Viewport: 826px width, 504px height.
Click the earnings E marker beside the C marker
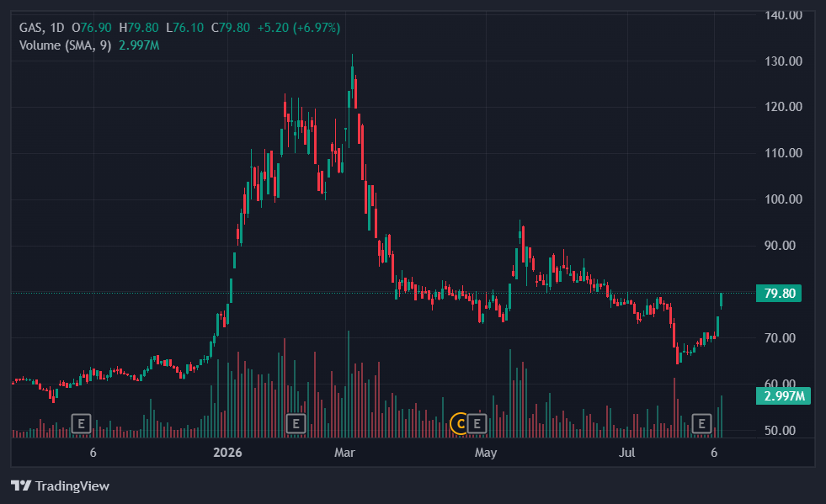477,423
